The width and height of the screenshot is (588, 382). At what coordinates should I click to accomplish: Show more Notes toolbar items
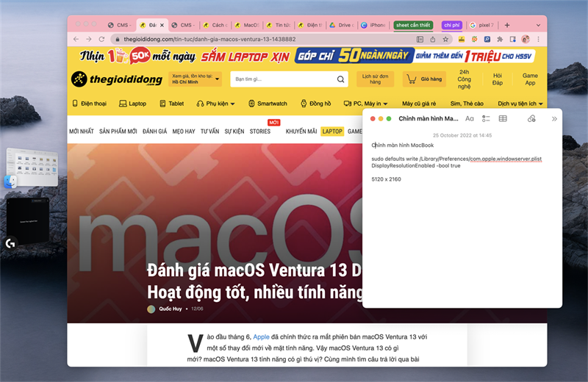[x=554, y=119]
